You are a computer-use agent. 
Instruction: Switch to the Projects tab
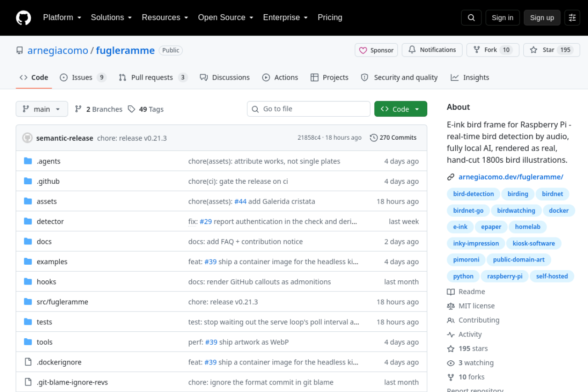(329, 77)
